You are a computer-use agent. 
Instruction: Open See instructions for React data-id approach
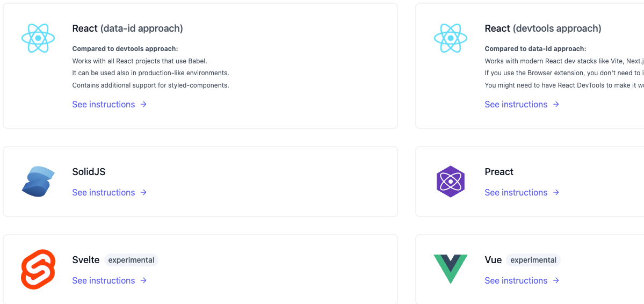pos(110,104)
